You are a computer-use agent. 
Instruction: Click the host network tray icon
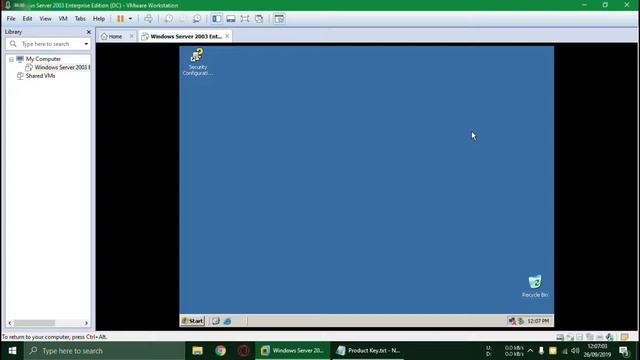(x=565, y=351)
